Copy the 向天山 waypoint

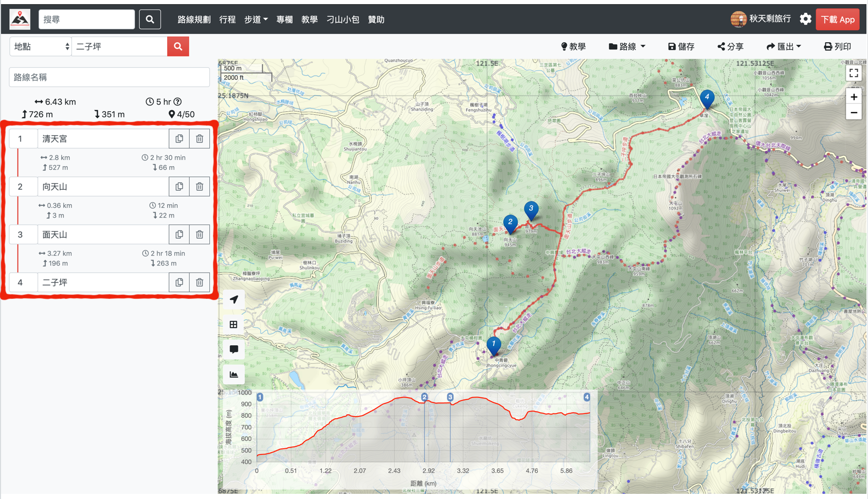coord(179,187)
